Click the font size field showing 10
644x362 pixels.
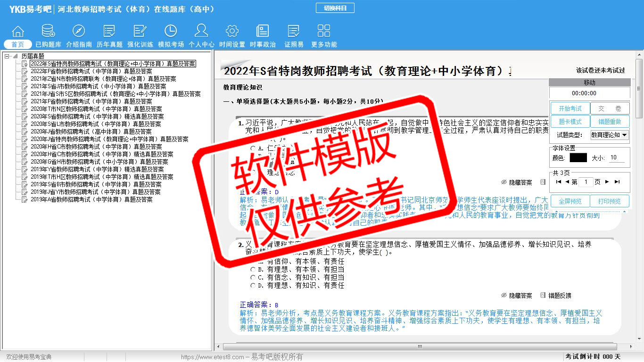(617, 158)
